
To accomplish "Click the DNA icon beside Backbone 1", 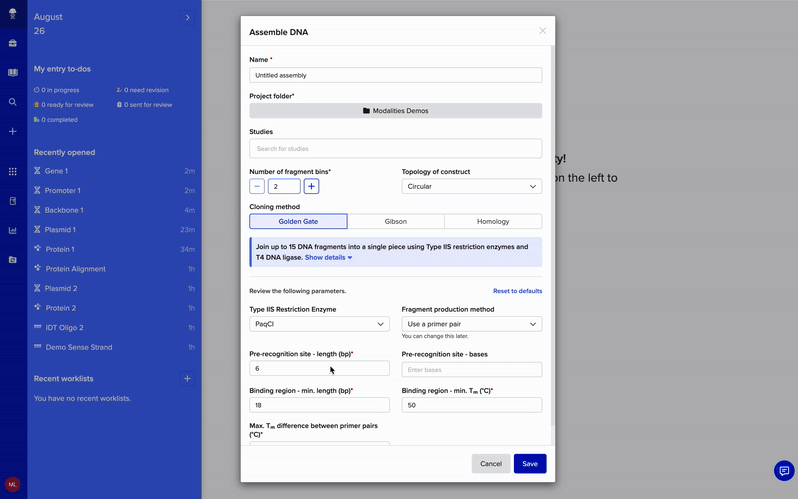I will (37, 210).
